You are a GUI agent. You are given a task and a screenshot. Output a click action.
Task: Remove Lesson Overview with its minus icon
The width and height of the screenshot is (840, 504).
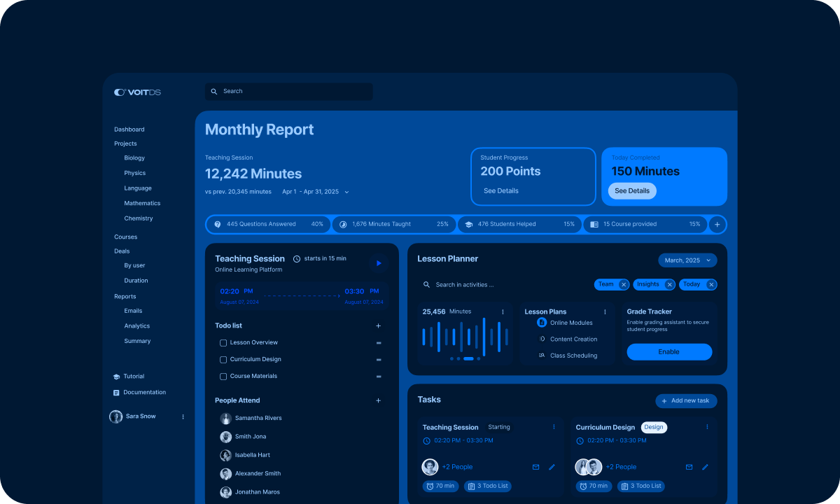(379, 343)
